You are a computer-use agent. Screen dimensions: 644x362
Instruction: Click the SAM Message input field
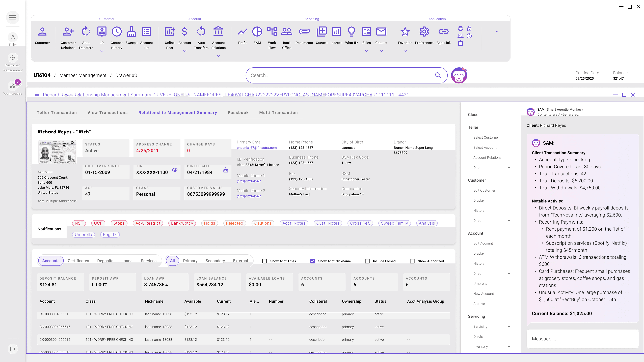click(582, 339)
